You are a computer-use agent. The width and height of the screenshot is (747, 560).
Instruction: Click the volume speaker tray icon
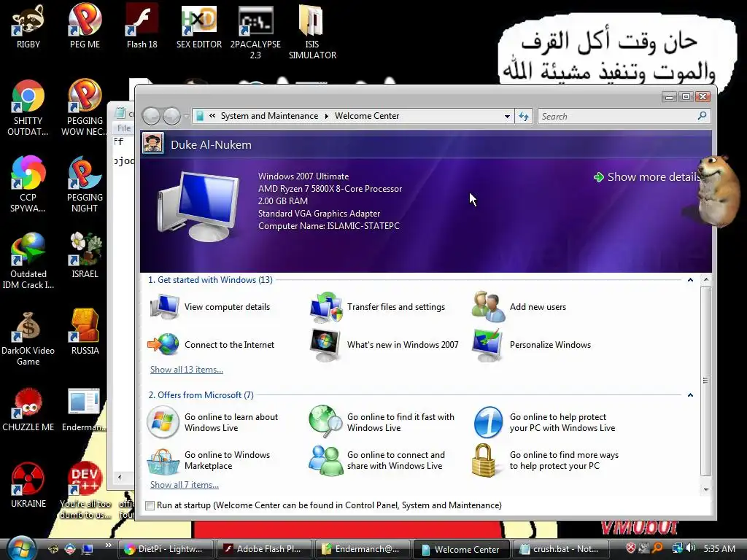(x=691, y=548)
